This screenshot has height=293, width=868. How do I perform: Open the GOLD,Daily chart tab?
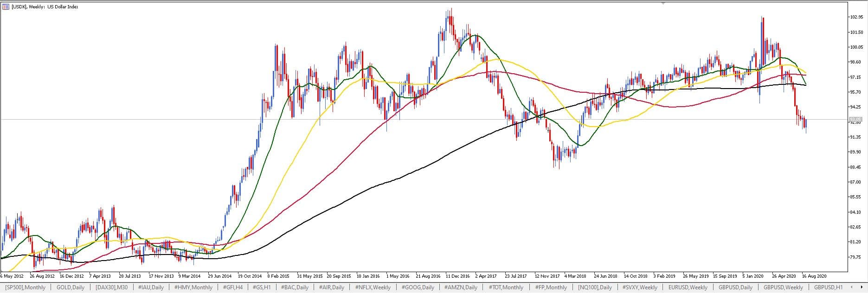tap(71, 287)
